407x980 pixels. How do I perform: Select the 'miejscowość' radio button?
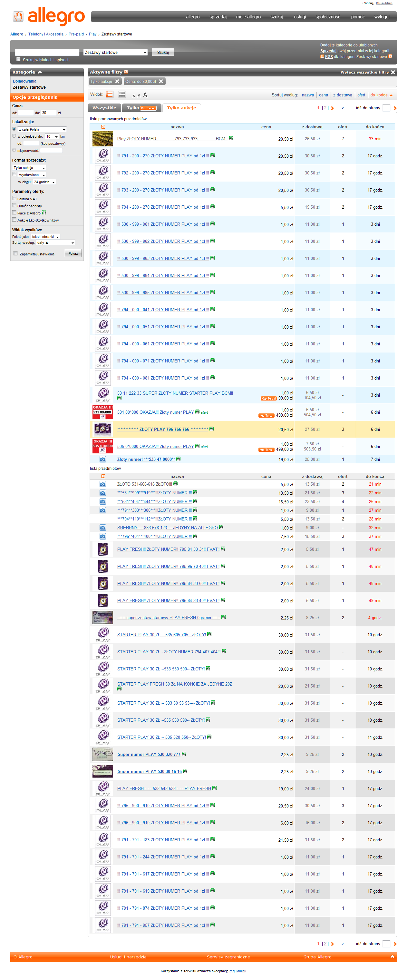point(14,150)
